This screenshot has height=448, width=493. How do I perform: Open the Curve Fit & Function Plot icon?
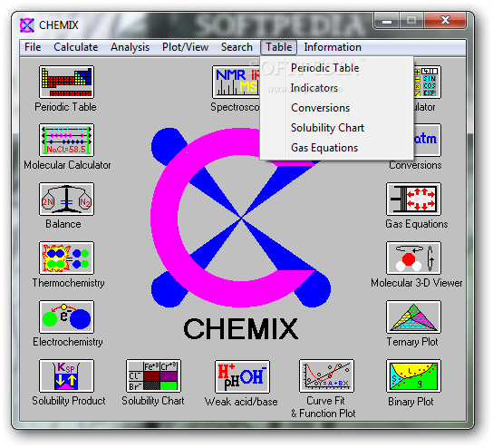(326, 376)
